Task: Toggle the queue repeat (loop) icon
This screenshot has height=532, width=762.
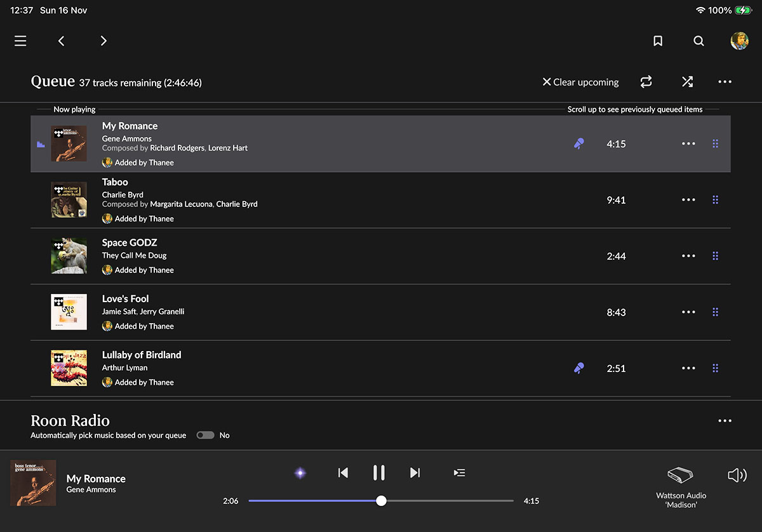Action: click(646, 82)
